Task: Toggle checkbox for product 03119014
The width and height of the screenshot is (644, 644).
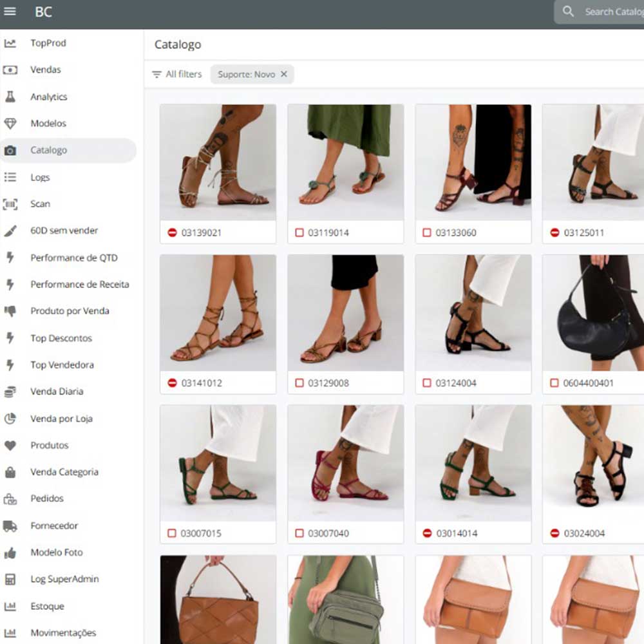Action: 299,233
